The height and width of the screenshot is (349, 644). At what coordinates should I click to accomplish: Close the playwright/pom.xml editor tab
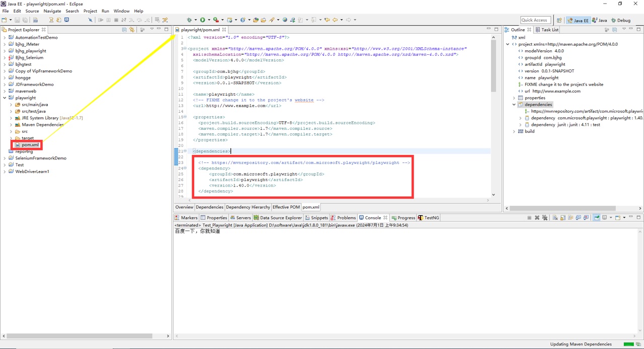click(x=224, y=30)
